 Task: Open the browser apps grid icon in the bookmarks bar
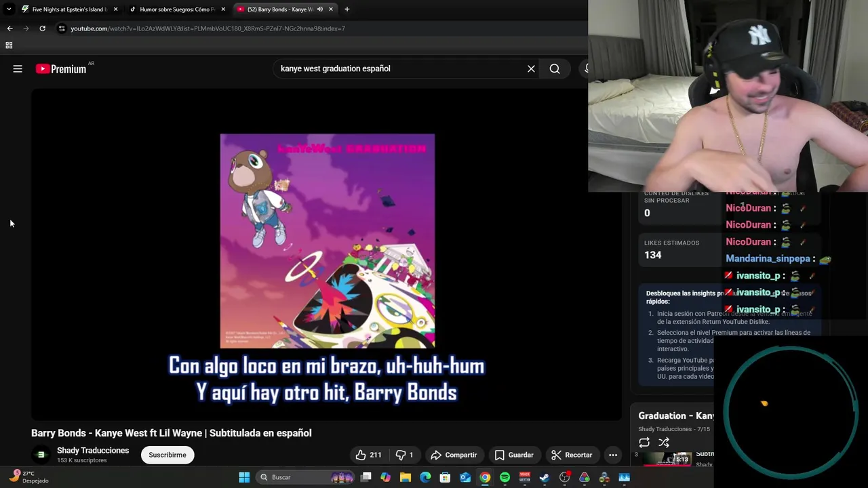(x=9, y=45)
